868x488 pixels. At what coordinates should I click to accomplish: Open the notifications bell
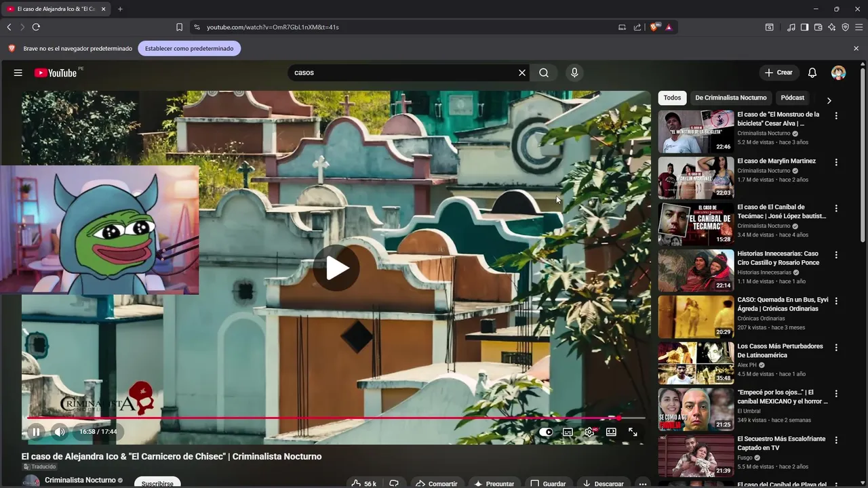[x=812, y=73]
